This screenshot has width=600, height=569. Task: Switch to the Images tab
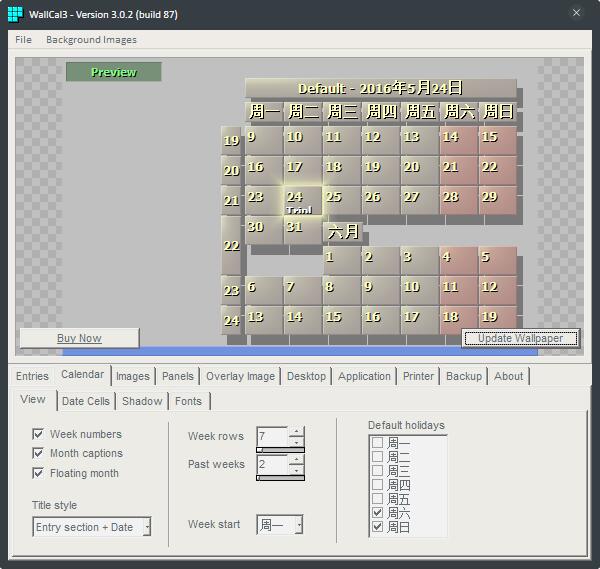132,376
